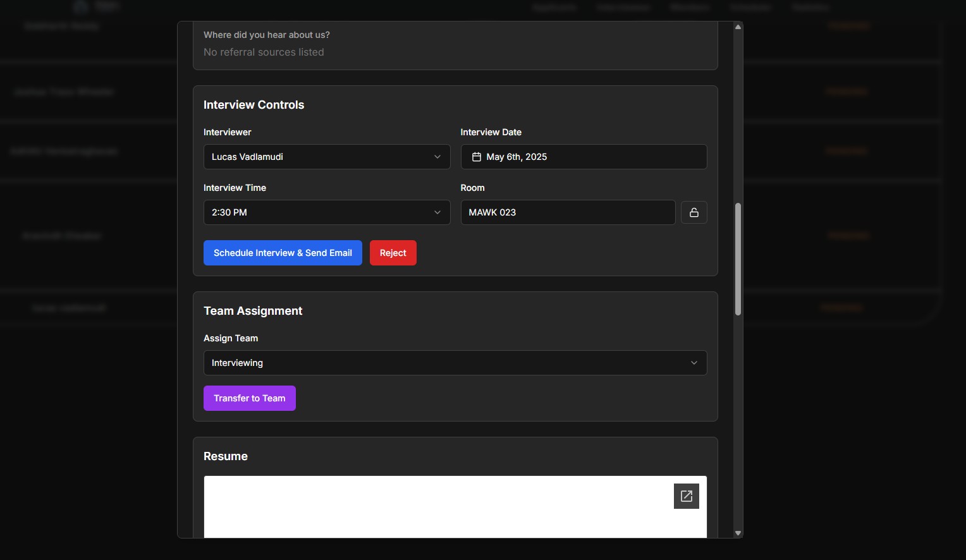Click the Interview Time field label

point(235,188)
